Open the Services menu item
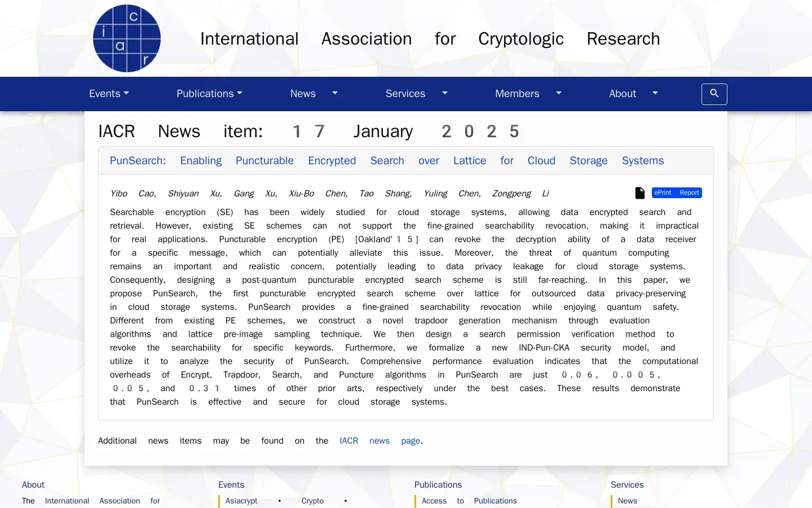Viewport: 812px width, 508px height. 405,94
